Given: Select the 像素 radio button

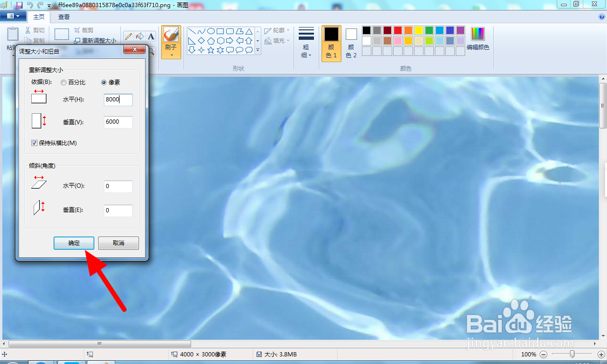Looking at the screenshot, I should 110,82.
